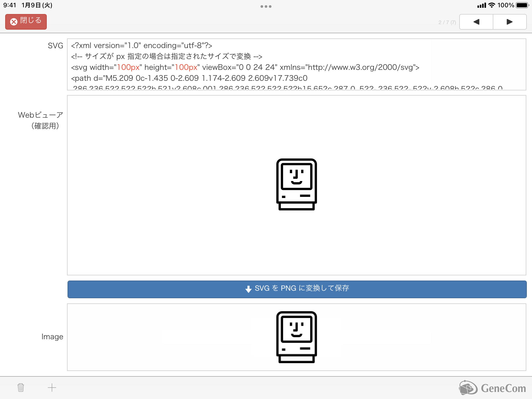Tap the 9:41 clock in status bar

10,5
